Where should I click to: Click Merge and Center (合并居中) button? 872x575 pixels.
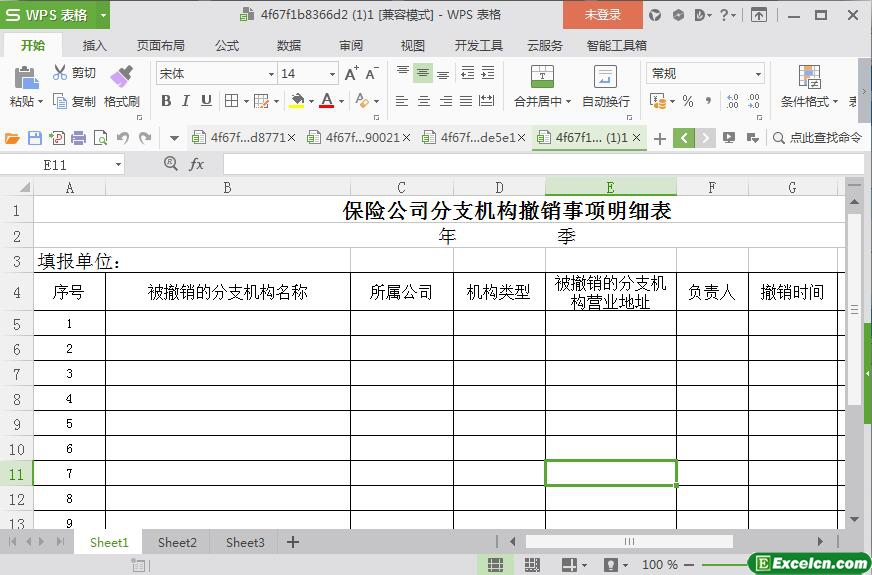tap(541, 78)
